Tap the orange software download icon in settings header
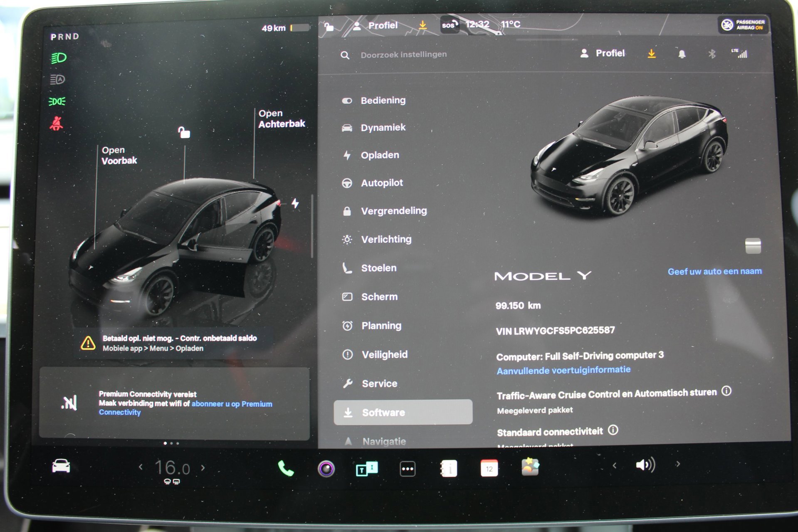Viewport: 798px width, 532px height. pos(652,54)
